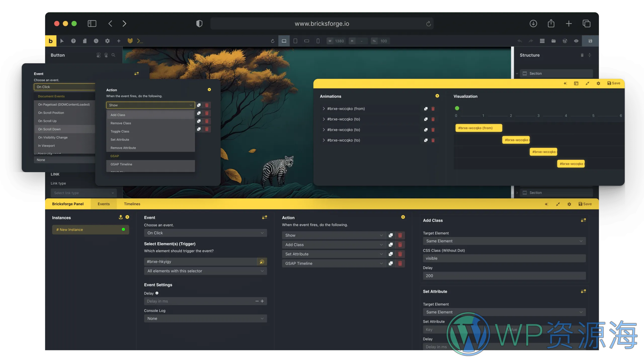Choose Toggle Class from action list
This screenshot has height=362, width=644.
(150, 131)
